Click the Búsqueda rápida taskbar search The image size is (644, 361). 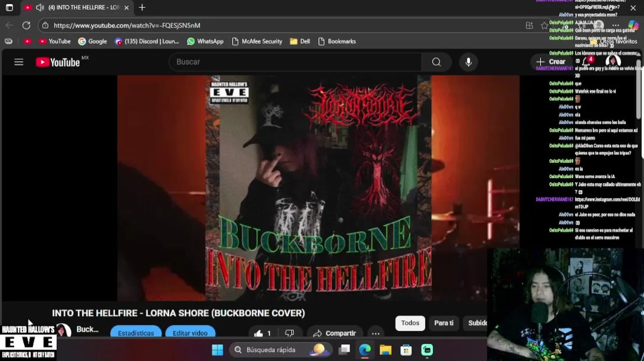click(x=281, y=349)
